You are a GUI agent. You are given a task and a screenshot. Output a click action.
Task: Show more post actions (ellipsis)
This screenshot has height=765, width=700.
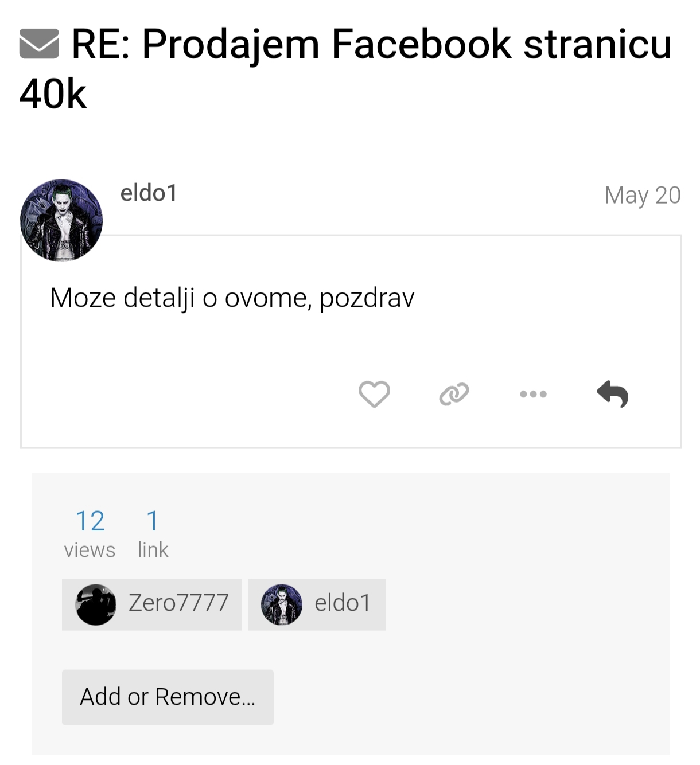pyautogui.click(x=533, y=394)
